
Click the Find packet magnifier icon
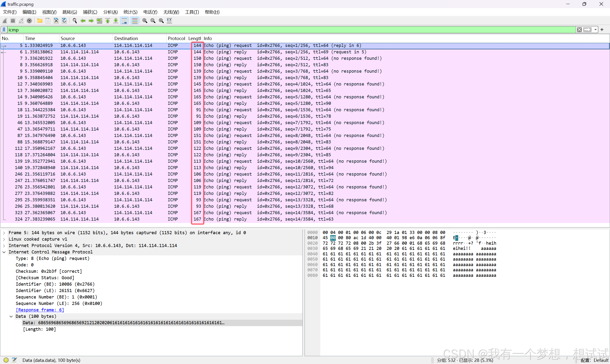75,21
